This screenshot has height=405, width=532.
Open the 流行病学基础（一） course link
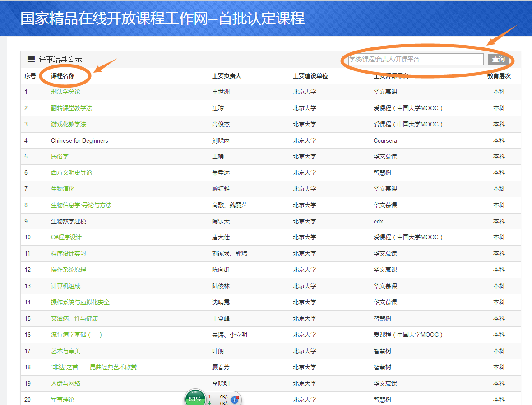[77, 335]
